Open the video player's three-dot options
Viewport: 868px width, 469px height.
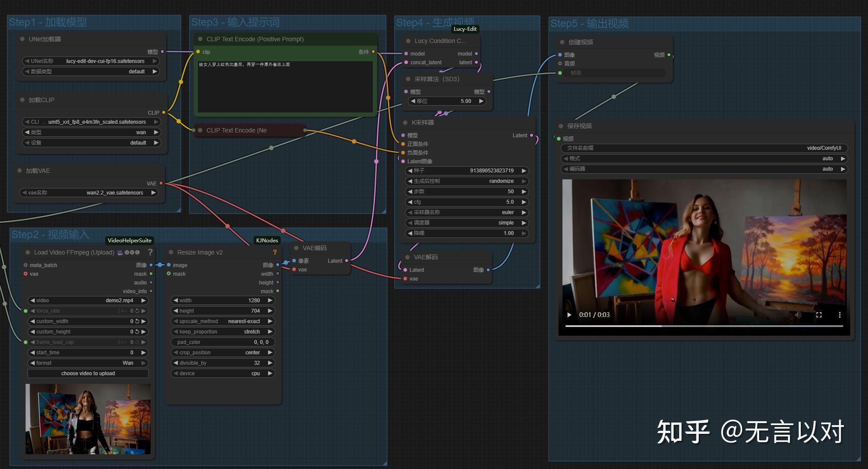pyautogui.click(x=839, y=315)
